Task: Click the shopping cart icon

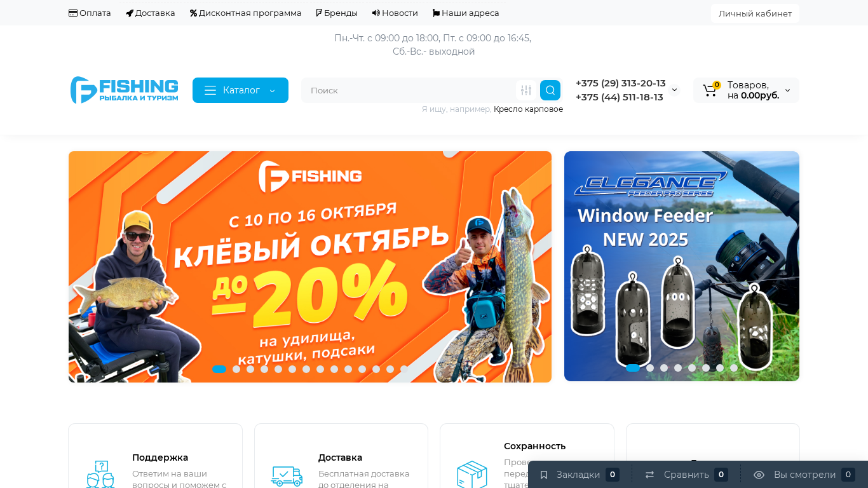Action: click(x=710, y=90)
